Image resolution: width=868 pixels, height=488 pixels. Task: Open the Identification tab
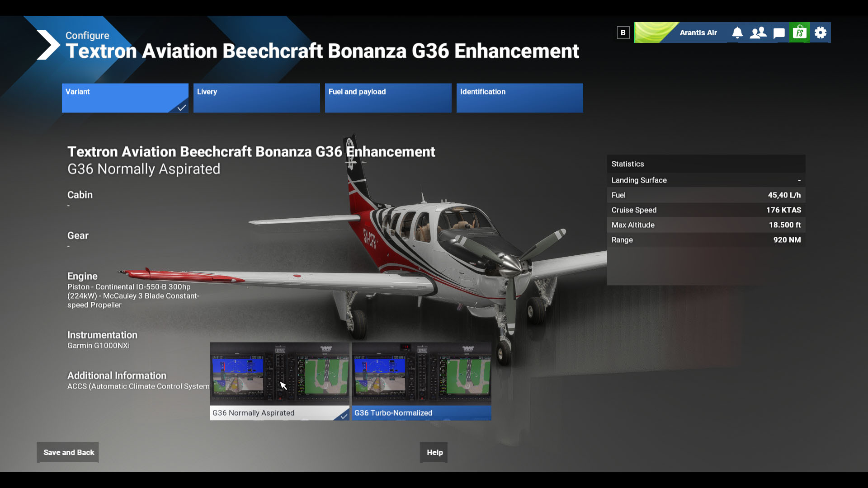[520, 98]
